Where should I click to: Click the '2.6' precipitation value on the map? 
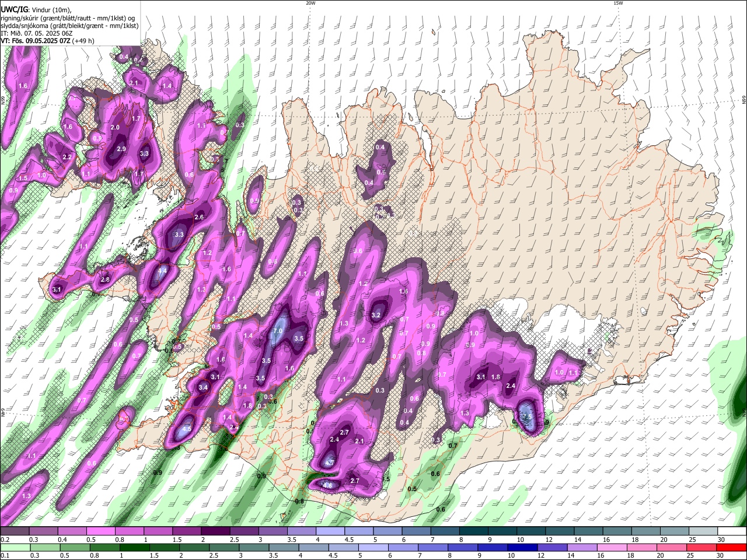[199, 217]
